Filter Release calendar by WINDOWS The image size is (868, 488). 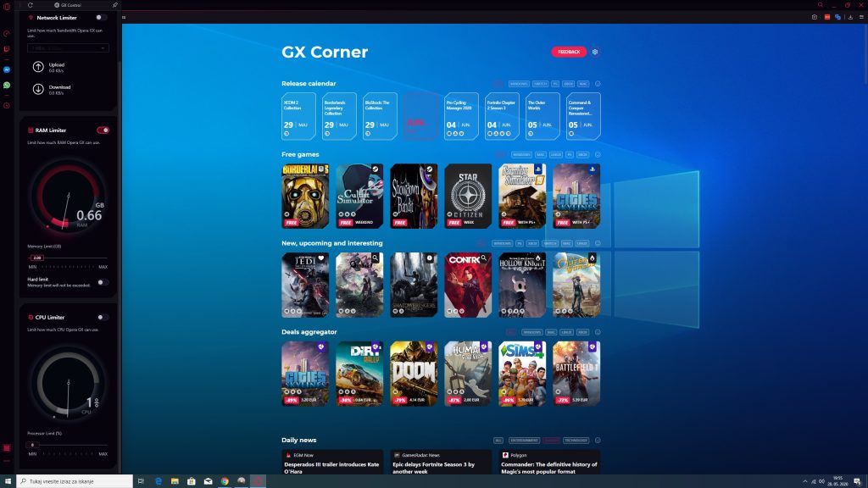point(519,84)
